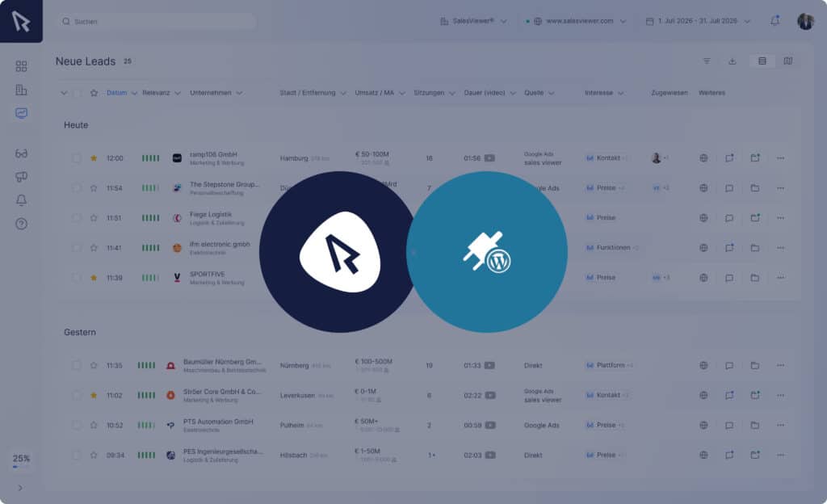The height and width of the screenshot is (504, 827).
Task: Toggle favorite star for Ströer Core GmbH
Action: [94, 396]
